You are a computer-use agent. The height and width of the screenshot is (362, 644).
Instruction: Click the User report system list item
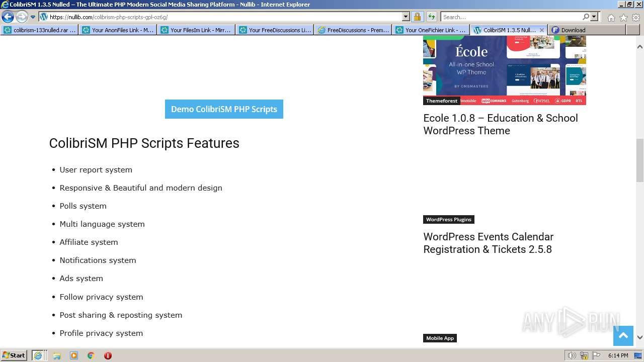96,170
